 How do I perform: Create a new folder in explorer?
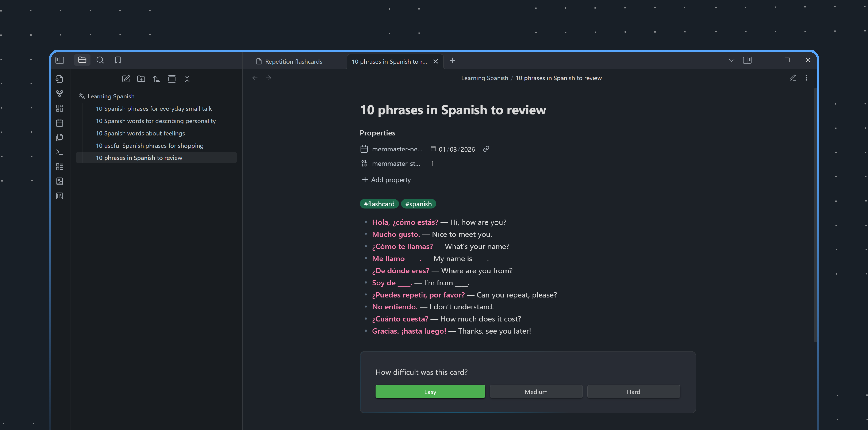[x=141, y=79]
